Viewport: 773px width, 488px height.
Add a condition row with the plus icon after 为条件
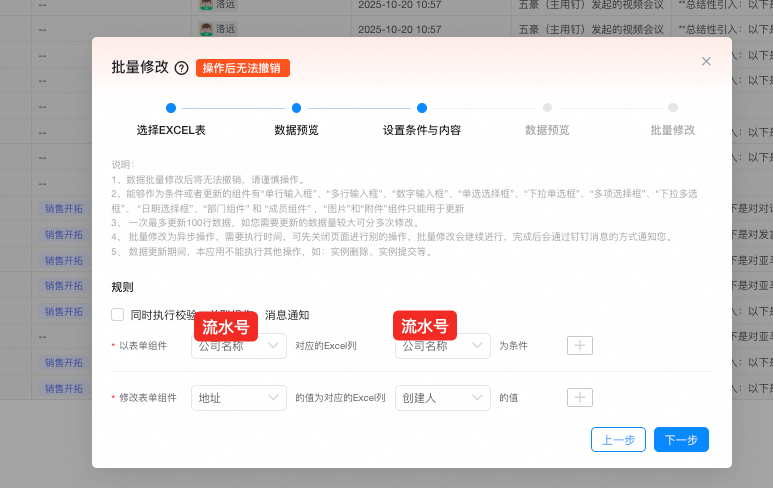tap(580, 346)
